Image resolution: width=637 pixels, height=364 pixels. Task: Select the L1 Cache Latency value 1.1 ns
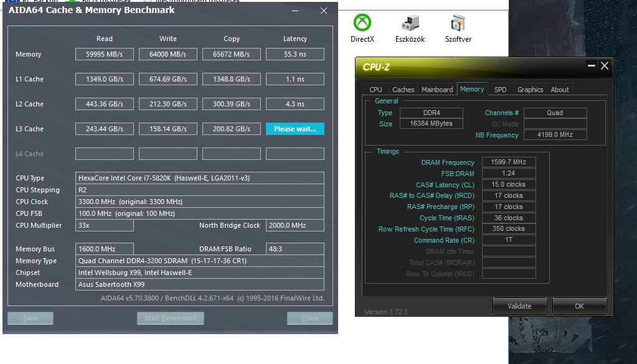point(295,79)
